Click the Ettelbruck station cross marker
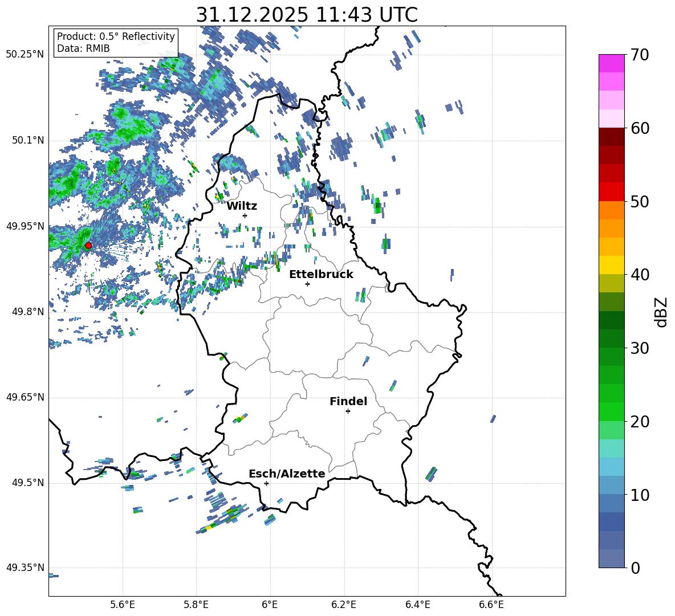675x616 pixels. (307, 284)
